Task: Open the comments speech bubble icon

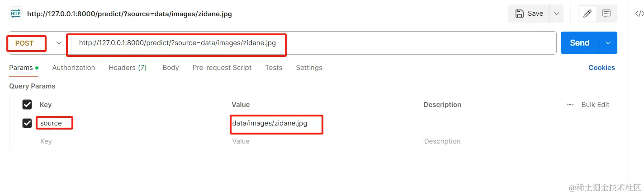Action: click(x=606, y=14)
